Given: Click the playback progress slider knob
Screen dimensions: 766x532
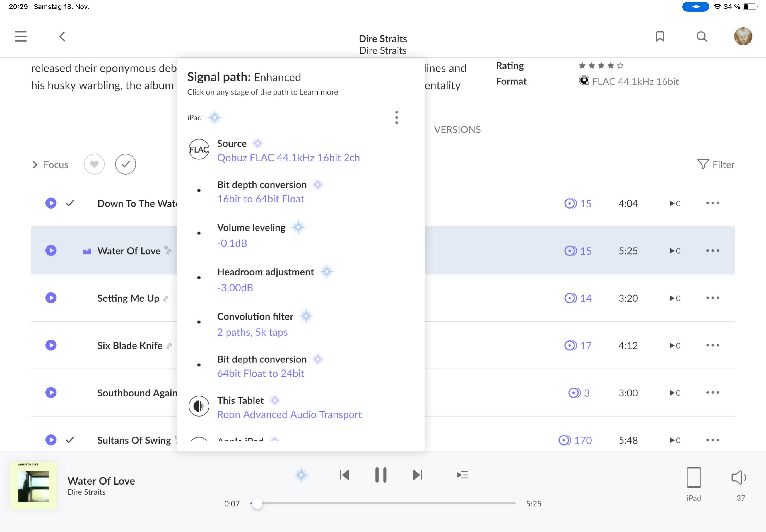Looking at the screenshot, I should (x=257, y=503).
